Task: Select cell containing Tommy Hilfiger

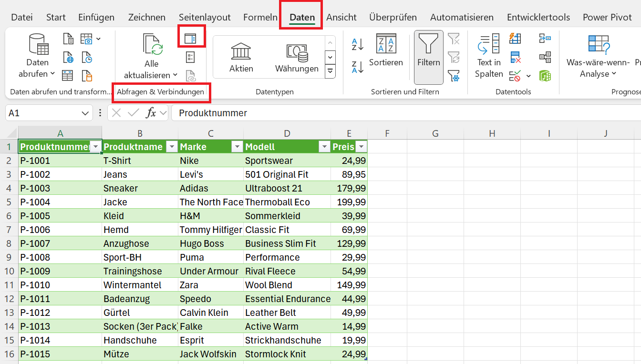Action: point(211,230)
